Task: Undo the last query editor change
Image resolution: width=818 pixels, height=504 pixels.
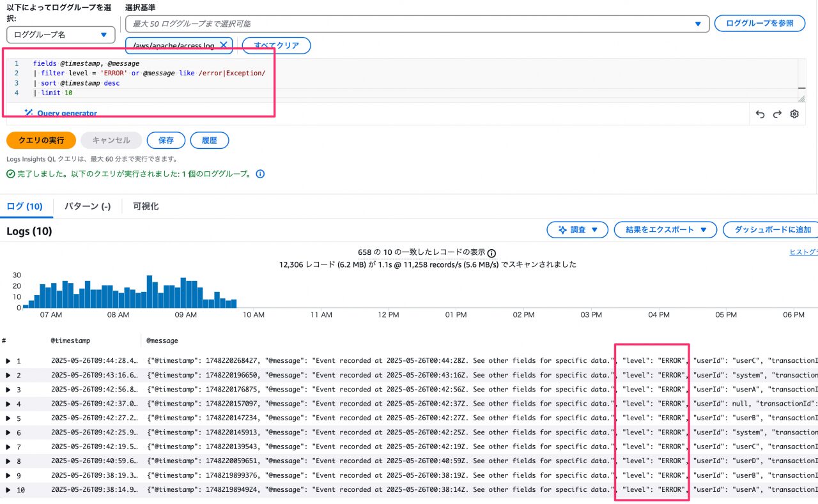Action: tap(760, 114)
